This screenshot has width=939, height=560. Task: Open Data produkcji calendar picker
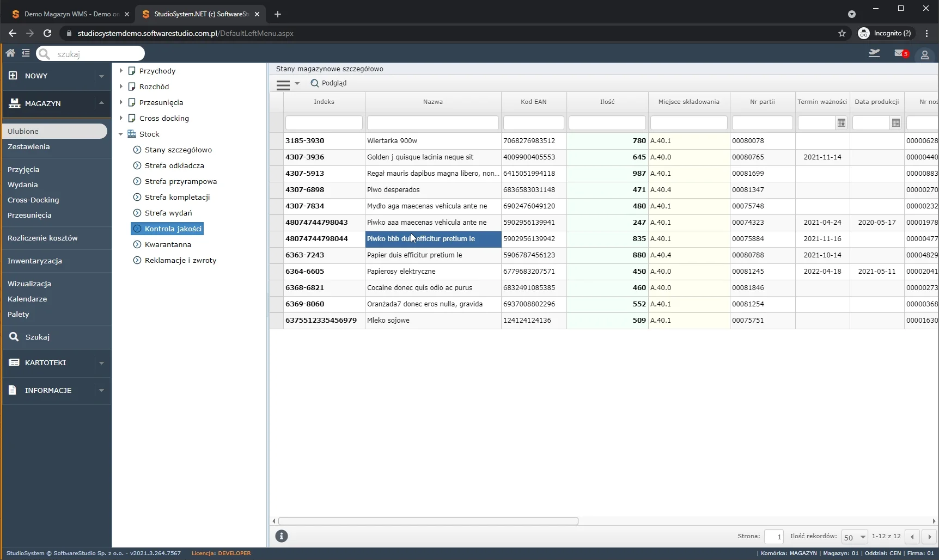coord(896,123)
